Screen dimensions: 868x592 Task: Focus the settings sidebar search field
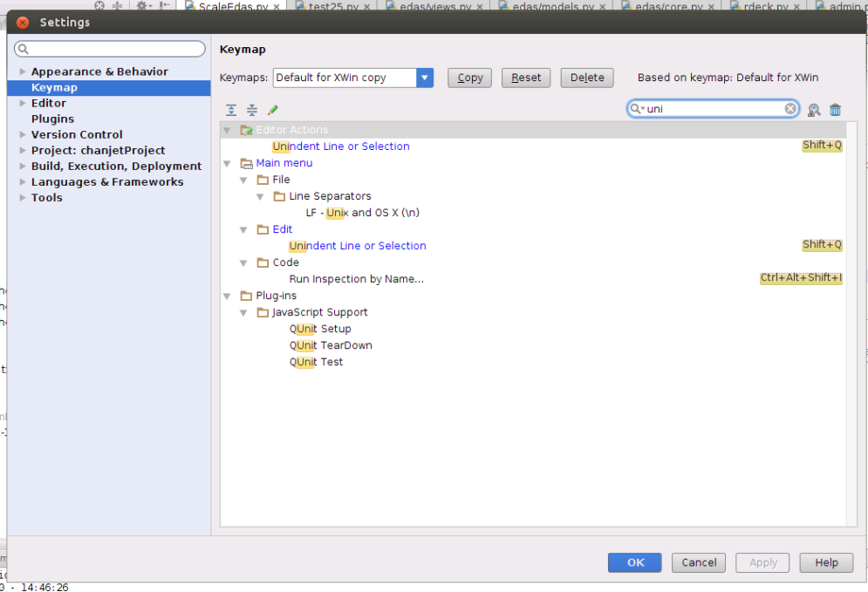pos(110,49)
